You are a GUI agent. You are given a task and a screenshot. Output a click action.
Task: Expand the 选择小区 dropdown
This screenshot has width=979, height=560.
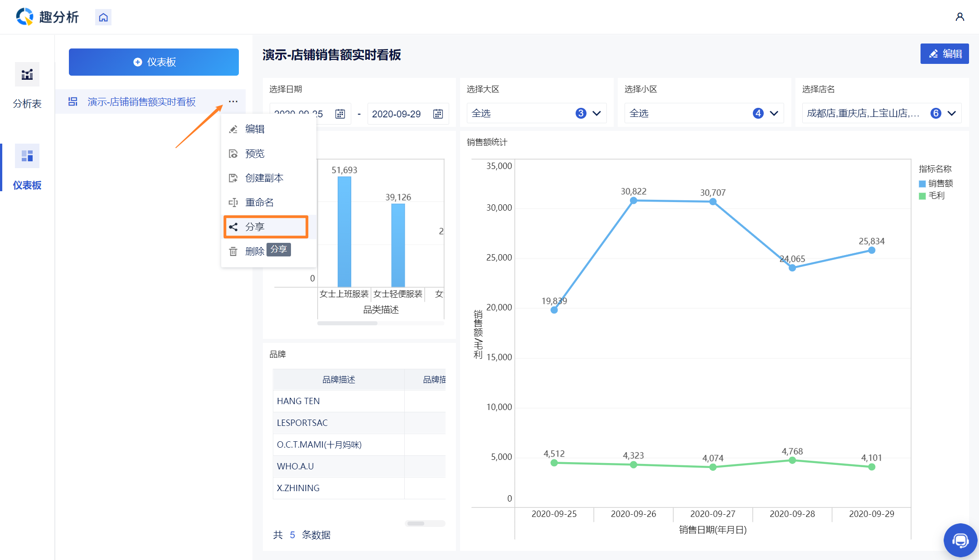(774, 113)
